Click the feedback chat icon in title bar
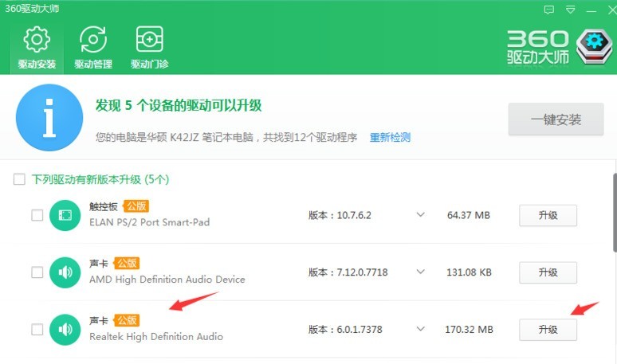617x364 pixels. (549, 10)
